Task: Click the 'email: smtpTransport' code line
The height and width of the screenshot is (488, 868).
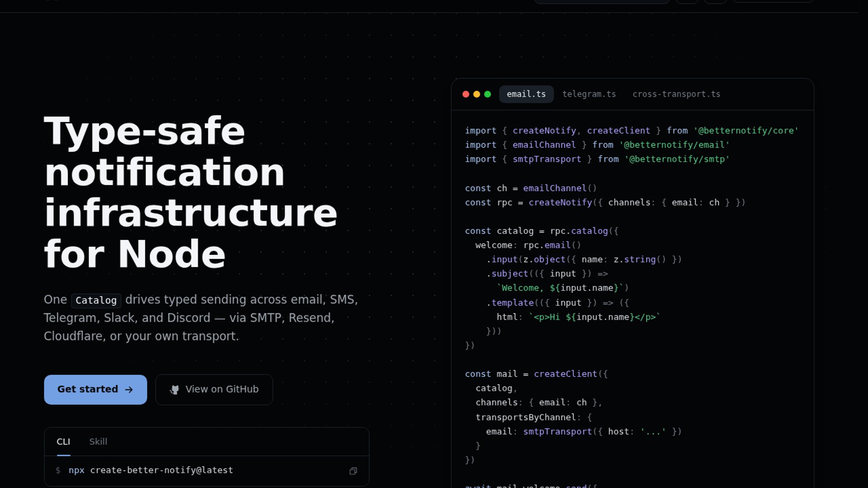Action: (x=584, y=432)
